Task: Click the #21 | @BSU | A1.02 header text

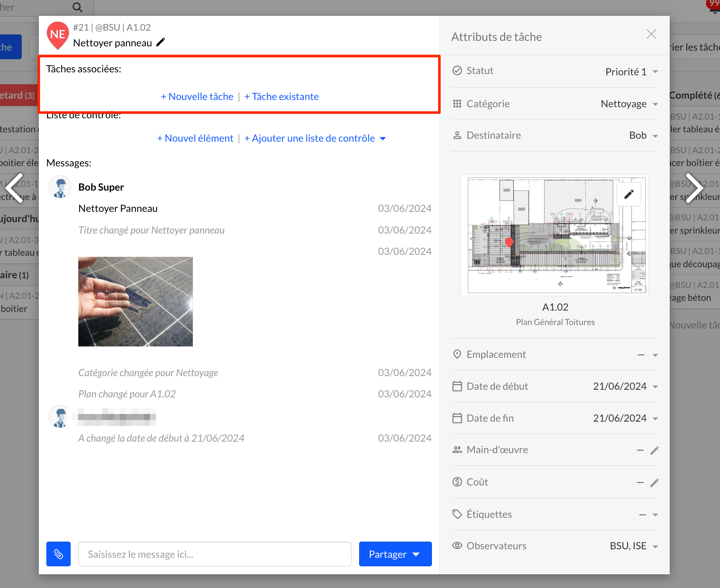Action: click(112, 27)
